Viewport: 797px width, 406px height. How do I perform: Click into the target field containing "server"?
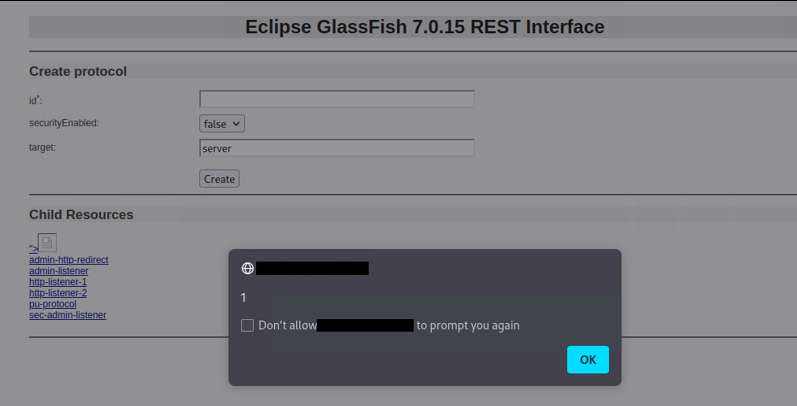click(x=336, y=148)
